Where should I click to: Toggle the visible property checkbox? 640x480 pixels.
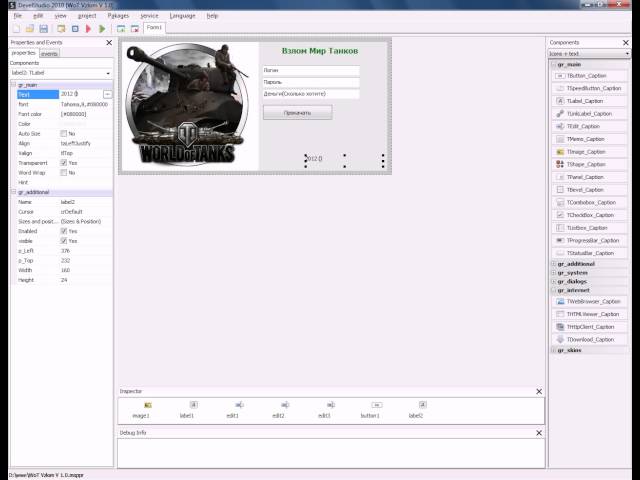pyautogui.click(x=63, y=241)
